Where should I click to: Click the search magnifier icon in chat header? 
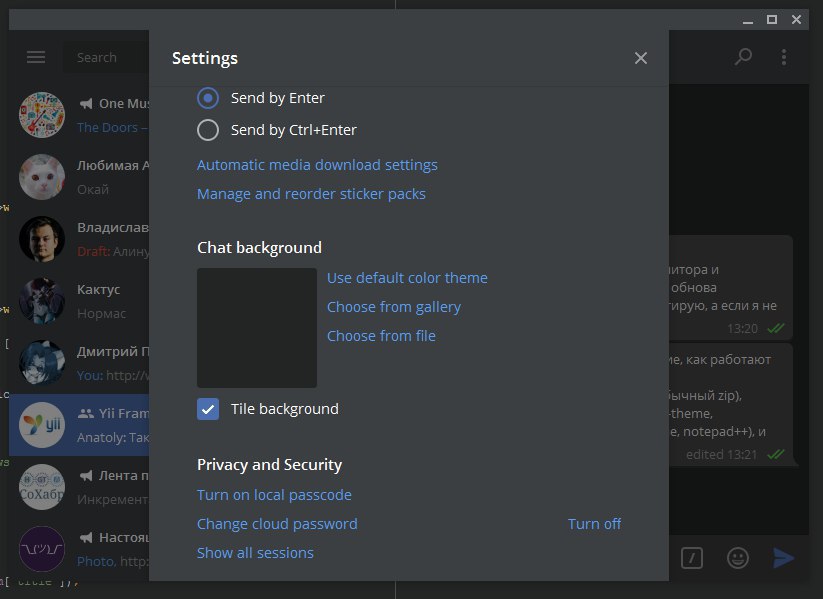point(743,57)
